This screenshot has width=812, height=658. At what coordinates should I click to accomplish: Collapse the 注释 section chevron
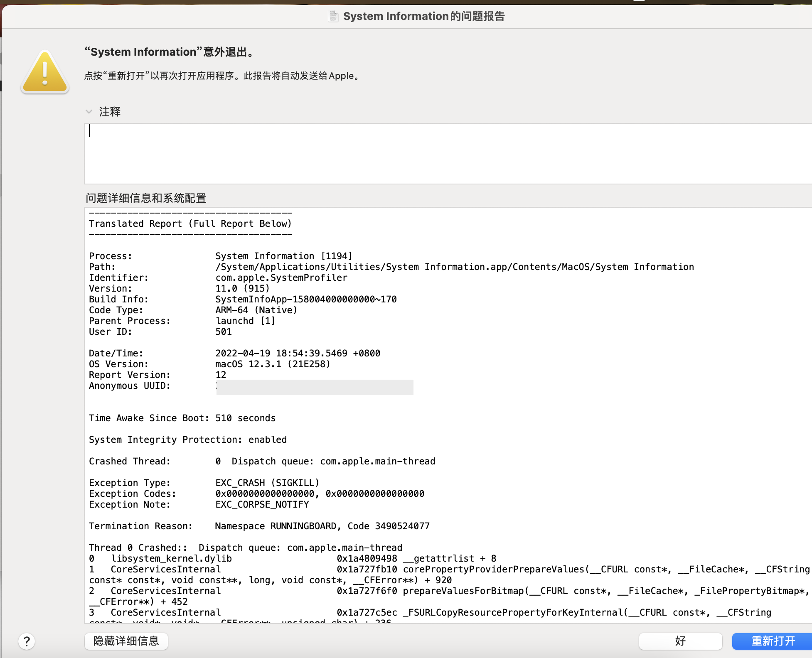(x=89, y=112)
